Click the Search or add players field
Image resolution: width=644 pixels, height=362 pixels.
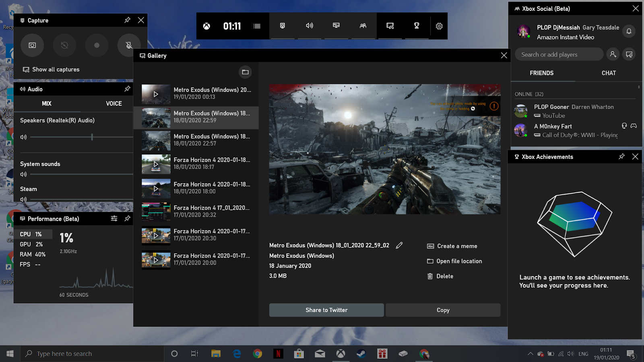559,54
